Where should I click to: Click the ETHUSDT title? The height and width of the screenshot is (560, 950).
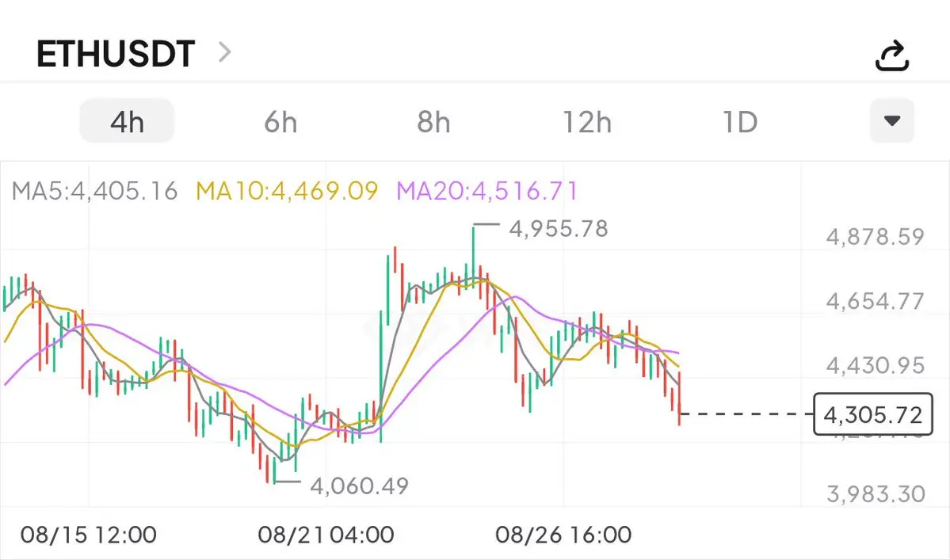116,53
